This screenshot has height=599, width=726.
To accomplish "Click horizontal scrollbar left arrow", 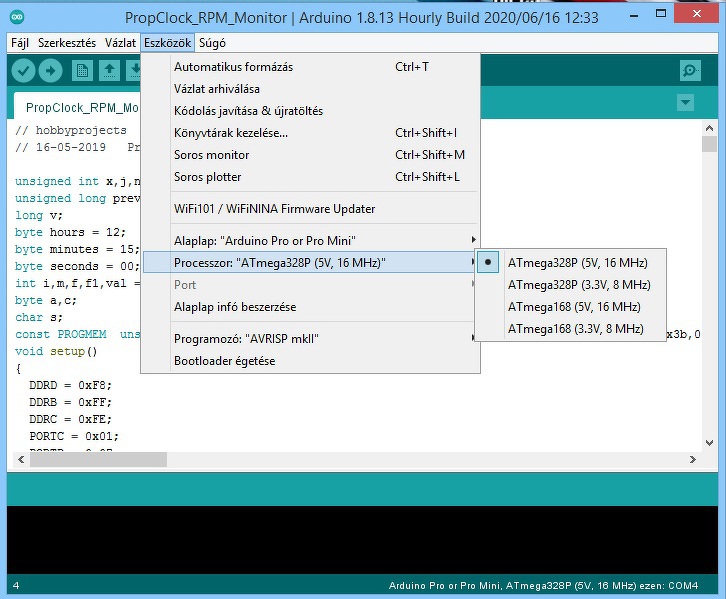I will pos(21,460).
